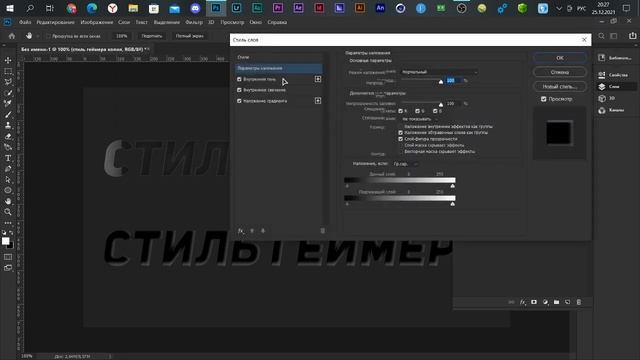This screenshot has width=640, height=360.
Task: Open blend mode dropdown Нормальный
Action: (439, 72)
